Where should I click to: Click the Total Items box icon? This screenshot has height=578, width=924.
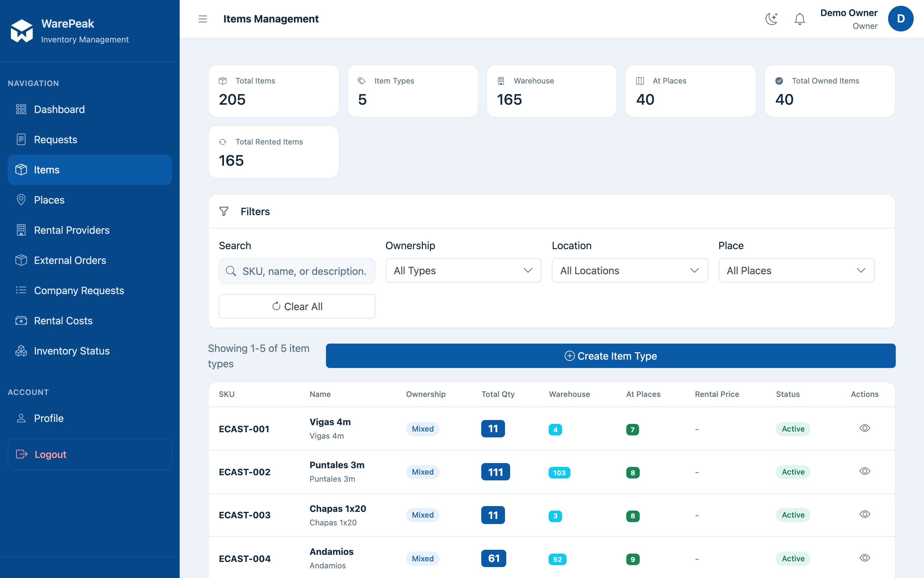coord(223,81)
